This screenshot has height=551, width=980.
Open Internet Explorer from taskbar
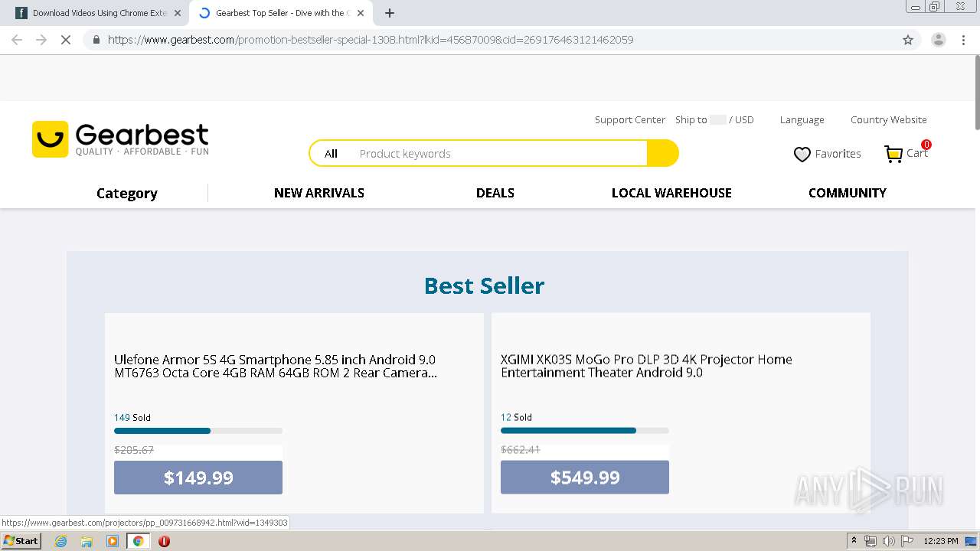pyautogui.click(x=60, y=541)
